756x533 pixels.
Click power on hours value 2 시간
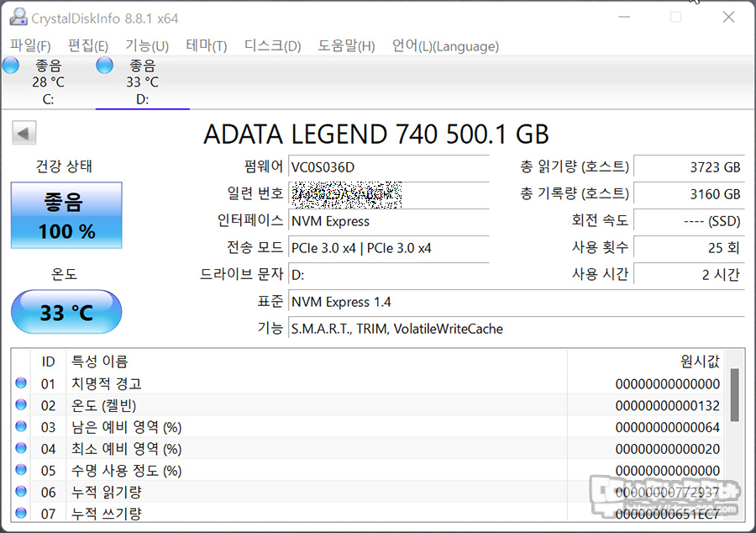coord(690,276)
